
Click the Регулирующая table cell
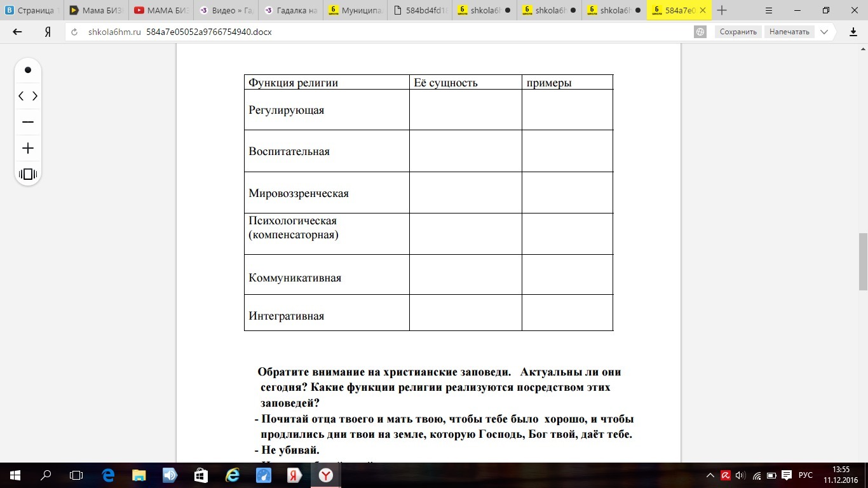click(x=327, y=110)
